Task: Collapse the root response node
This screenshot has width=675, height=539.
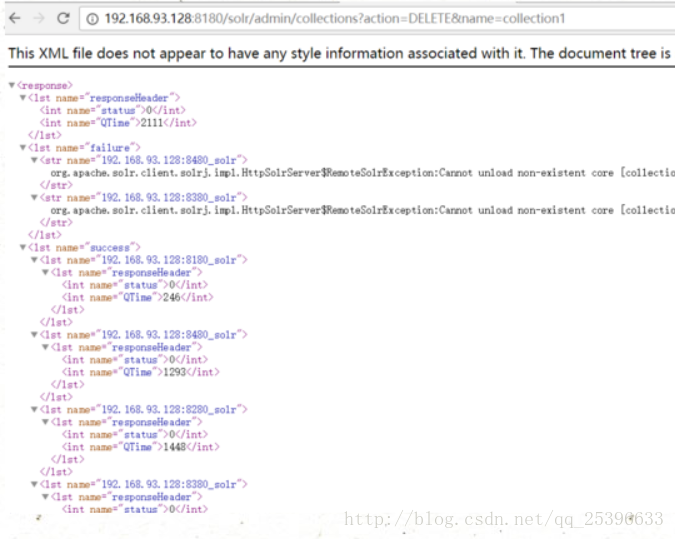Action: coord(12,85)
